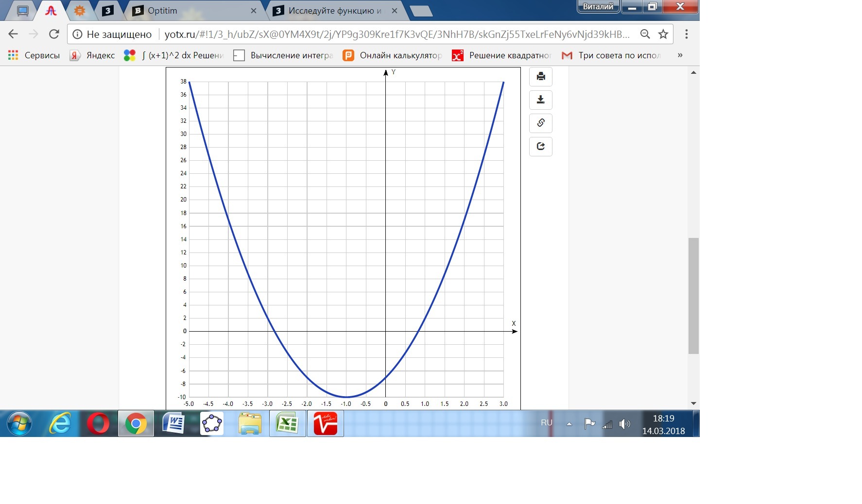Image resolution: width=862 pixels, height=504 pixels.
Task: Open Windows Explorer from the taskbar
Action: (250, 424)
